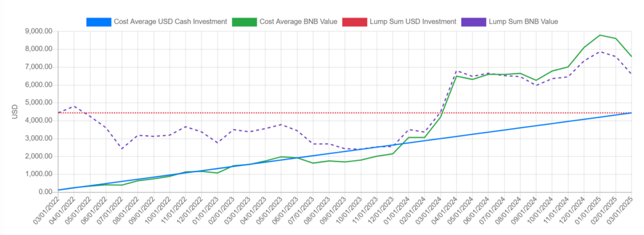Click the USD axis title
644x235 pixels.
point(15,112)
